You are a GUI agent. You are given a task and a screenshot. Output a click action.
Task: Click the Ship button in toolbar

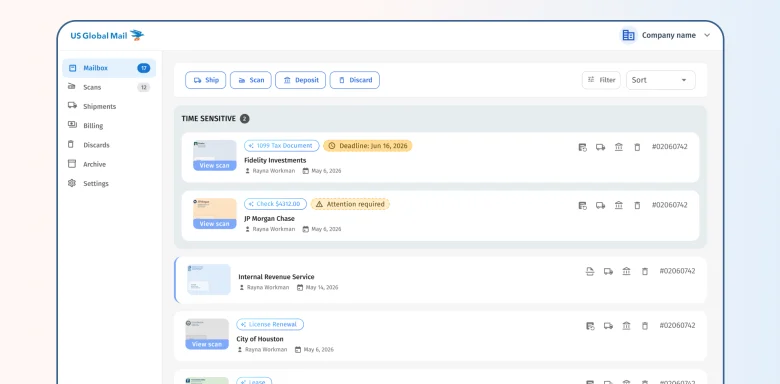point(205,80)
